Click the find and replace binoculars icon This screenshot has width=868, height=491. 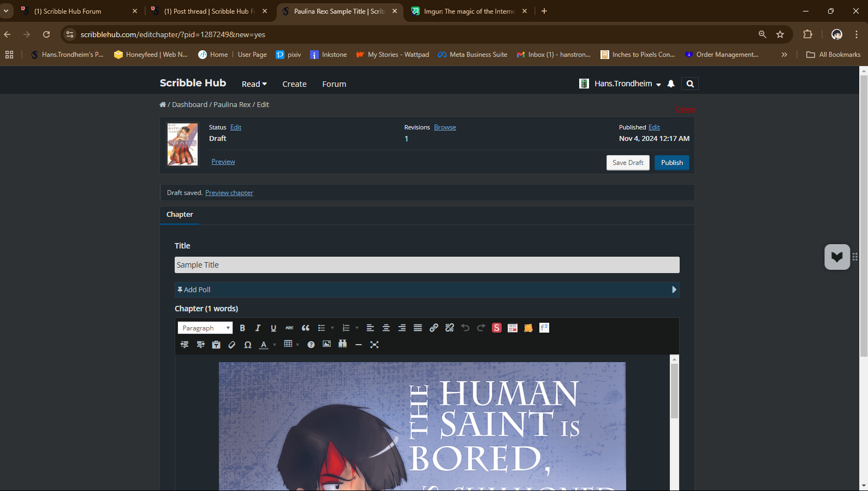click(x=342, y=344)
